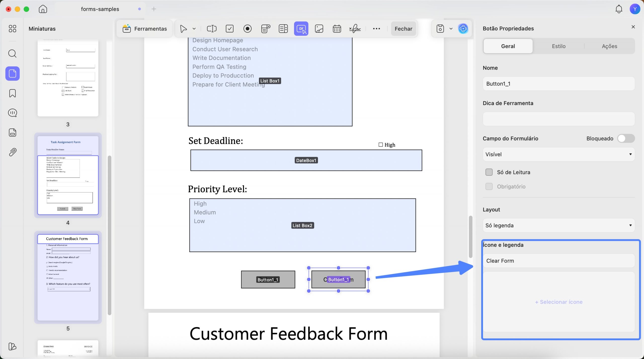
Task: Add a checkbox field tool
Action: [230, 29]
